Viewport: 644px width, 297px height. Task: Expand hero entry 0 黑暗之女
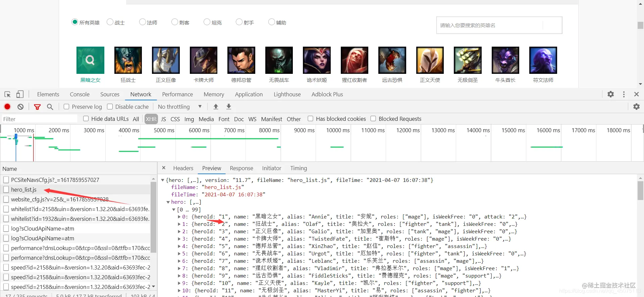179,217
